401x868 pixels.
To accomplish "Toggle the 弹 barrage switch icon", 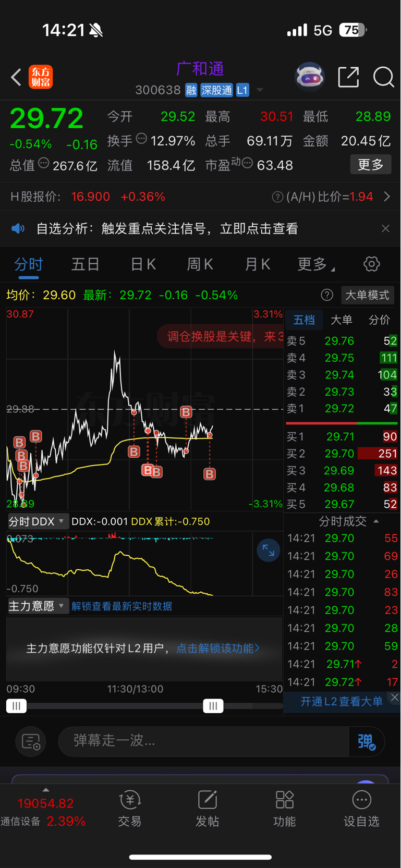I will pos(367,741).
